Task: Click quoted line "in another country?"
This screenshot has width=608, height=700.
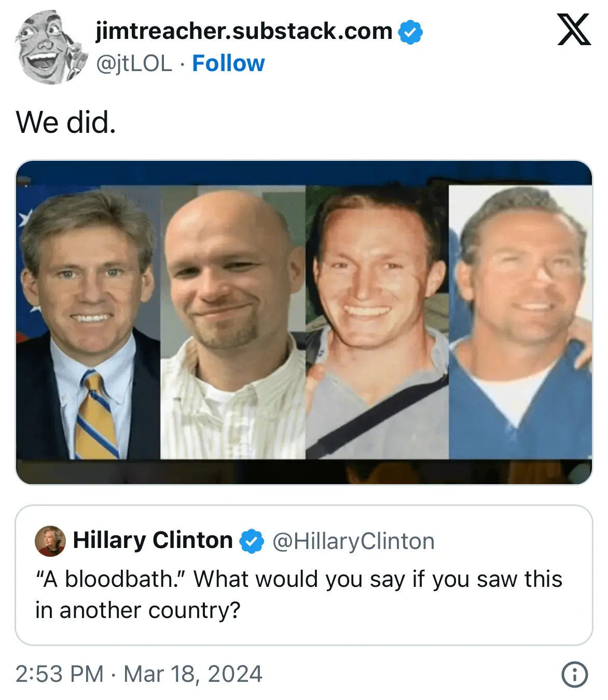Action: [138, 610]
